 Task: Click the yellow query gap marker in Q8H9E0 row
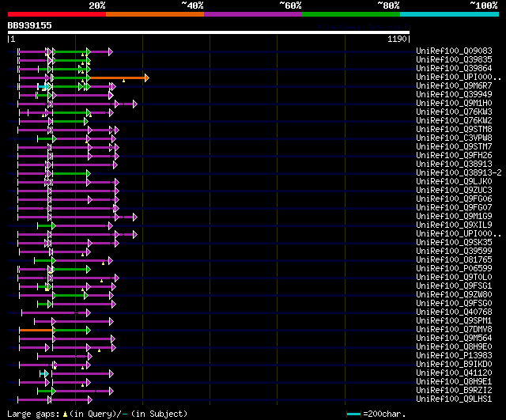pos(99,350)
